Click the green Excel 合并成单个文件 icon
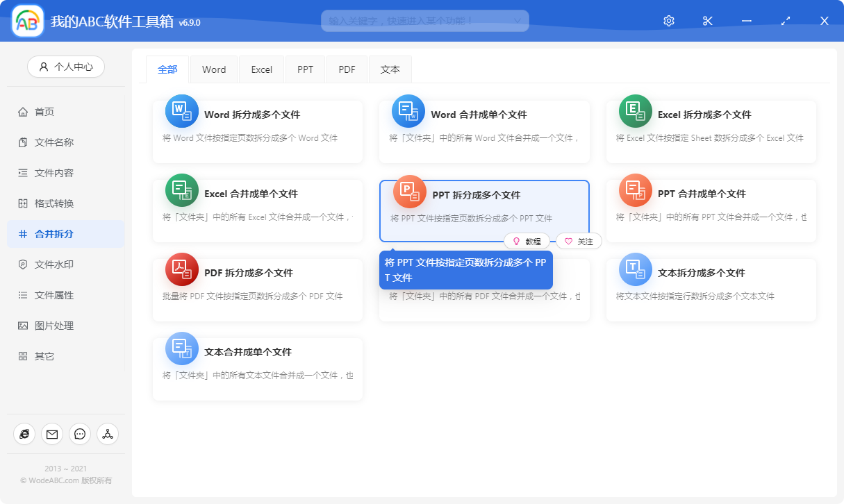Screen dimensions: 844x504 pos(181,190)
